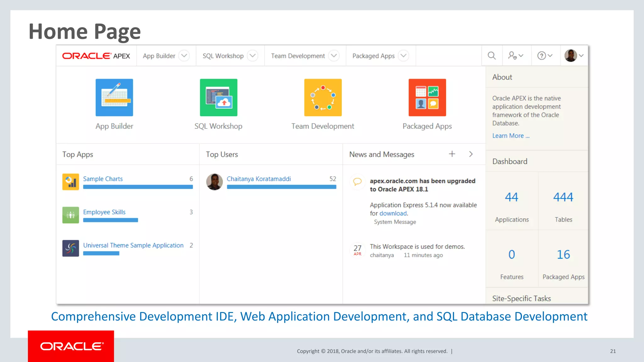Click the SQL Workshop caption under icon
Screen dimensions: 644x362
(x=218, y=126)
